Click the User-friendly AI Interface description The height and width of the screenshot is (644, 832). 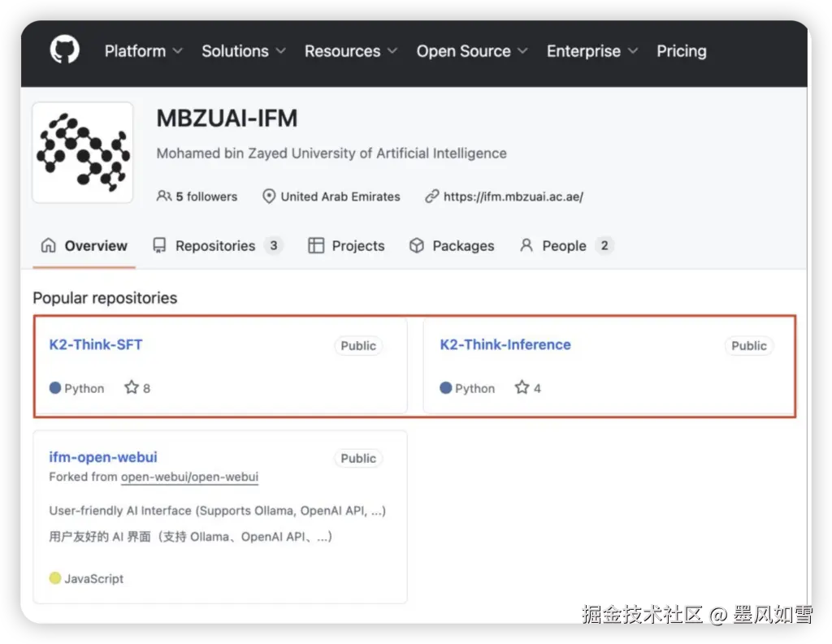[218, 511]
